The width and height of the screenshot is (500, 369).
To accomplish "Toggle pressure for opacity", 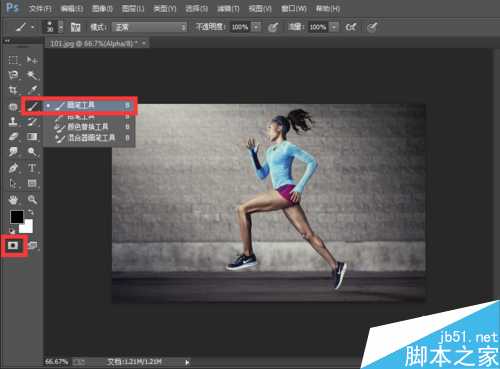I will 273,27.
